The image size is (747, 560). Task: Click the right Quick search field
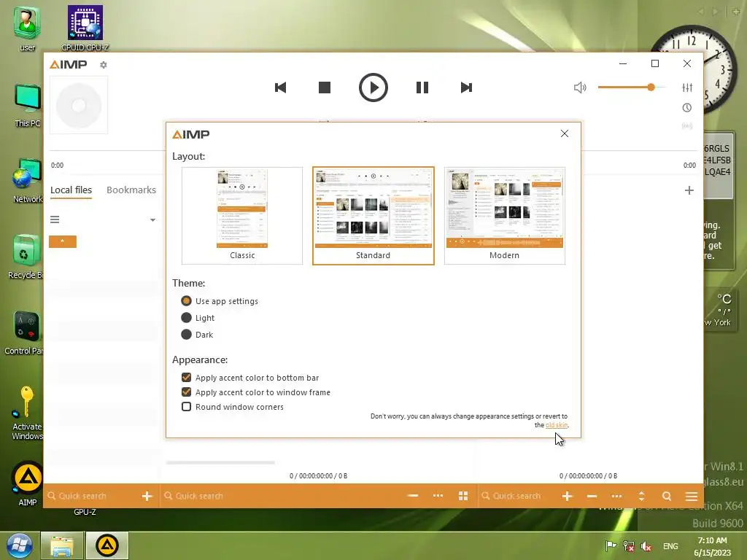(517, 496)
